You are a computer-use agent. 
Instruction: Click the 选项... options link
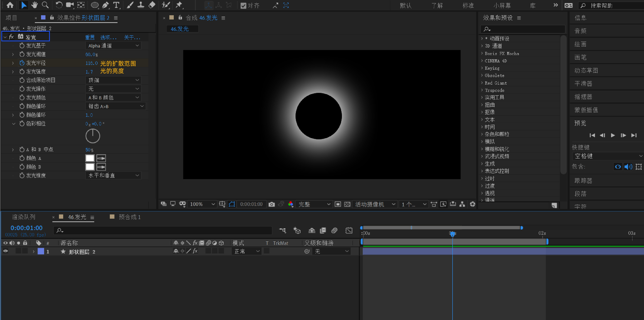coord(108,38)
